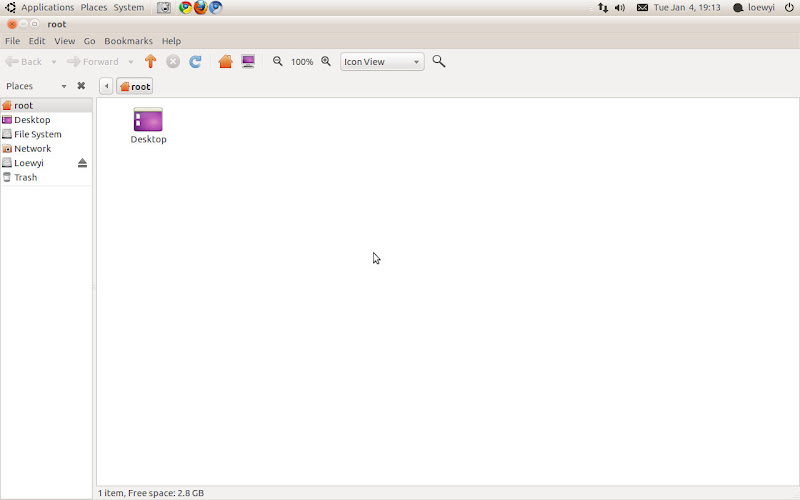Image resolution: width=800 pixels, height=500 pixels.
Task: Launch Firefox from the top panel
Action: coord(201,7)
